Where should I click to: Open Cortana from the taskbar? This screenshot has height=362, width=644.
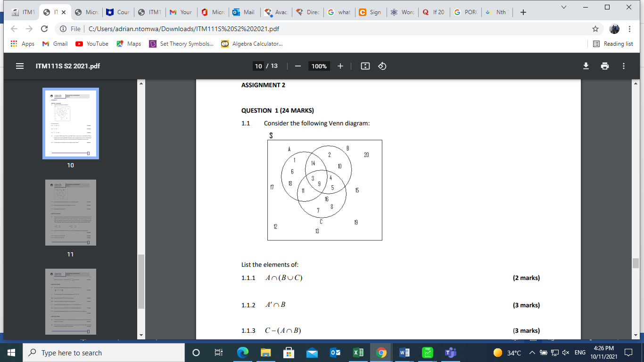coord(196,353)
